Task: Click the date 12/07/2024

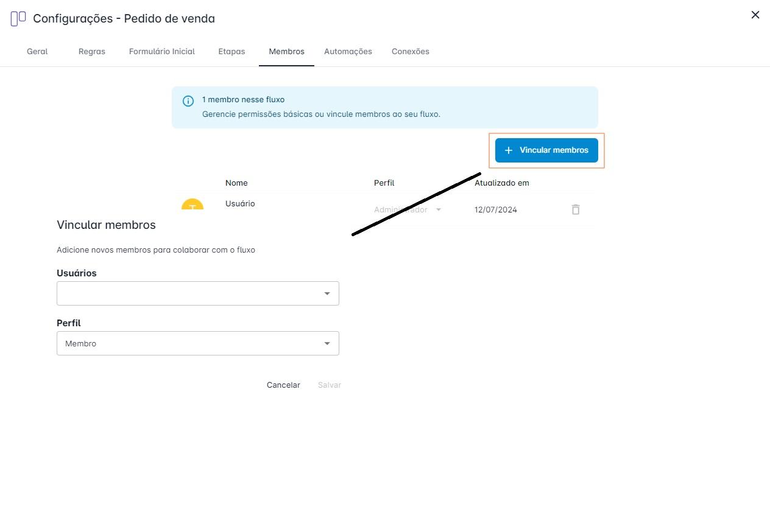Action: pos(496,209)
